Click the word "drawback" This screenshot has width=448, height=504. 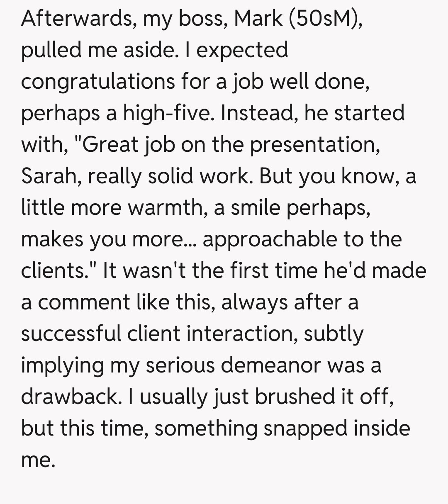coord(69,397)
